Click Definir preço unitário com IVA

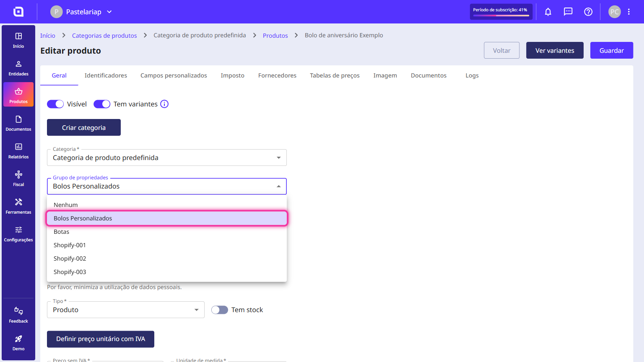101,339
